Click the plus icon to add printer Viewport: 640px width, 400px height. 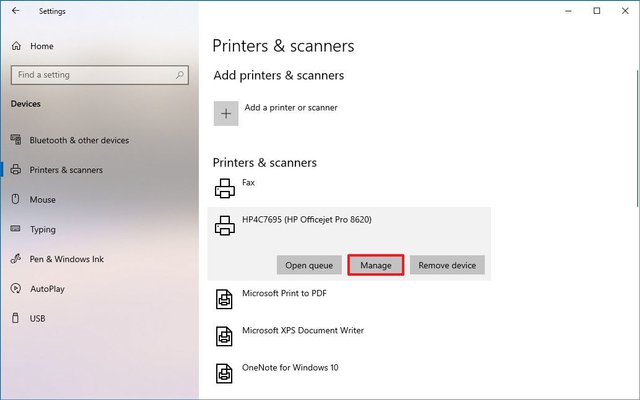click(x=226, y=113)
